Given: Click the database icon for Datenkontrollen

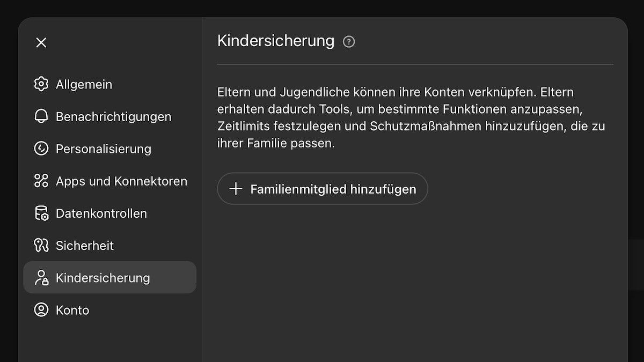Looking at the screenshot, I should (41, 213).
